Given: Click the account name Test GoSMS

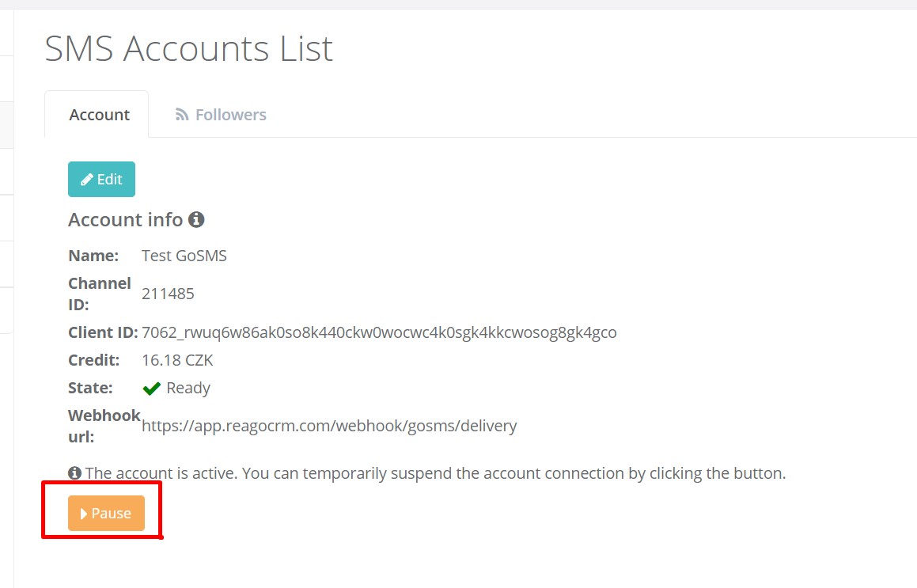Looking at the screenshot, I should pyautogui.click(x=184, y=256).
